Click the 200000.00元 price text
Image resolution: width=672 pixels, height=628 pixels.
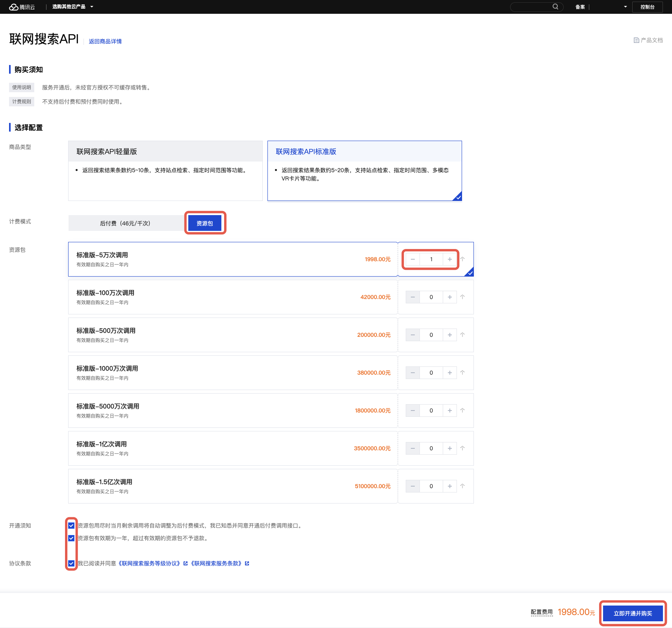tap(374, 335)
